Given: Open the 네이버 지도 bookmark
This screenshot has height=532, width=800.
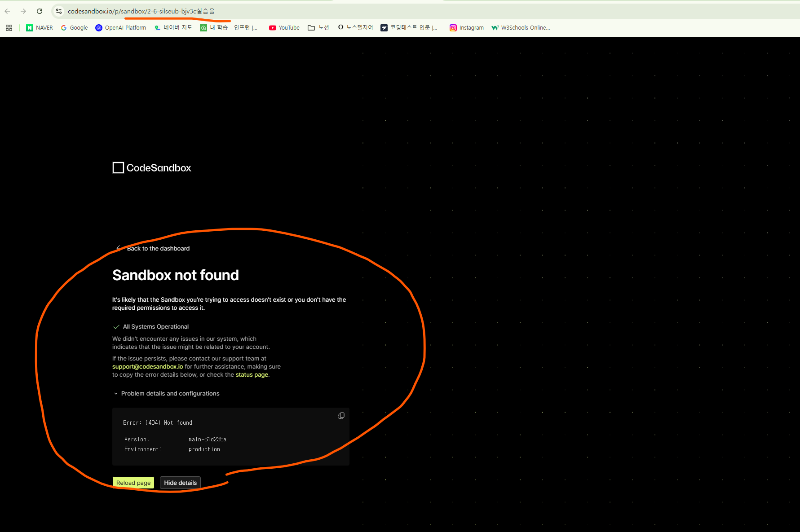Looking at the screenshot, I should (x=173, y=28).
